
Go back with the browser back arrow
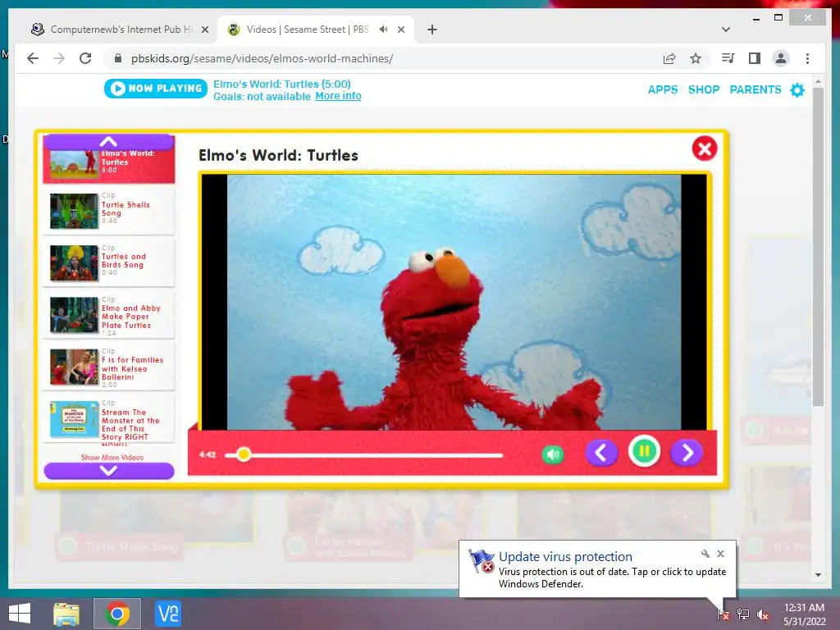(33, 58)
